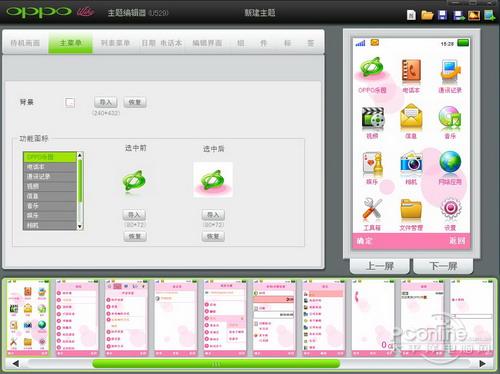This screenshot has width=500, height=374.
Task: Click the export icon with green arrow
Action: pyautogui.click(x=490, y=15)
